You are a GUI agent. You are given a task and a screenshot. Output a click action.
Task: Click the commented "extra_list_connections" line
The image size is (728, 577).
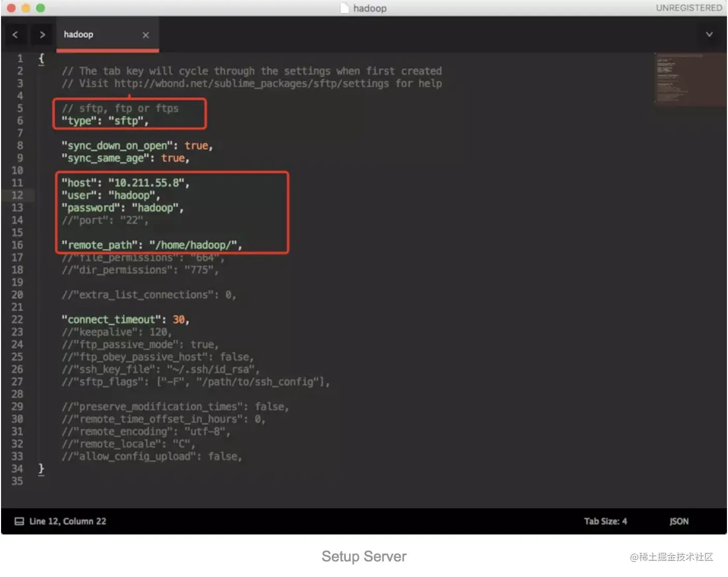149,295
